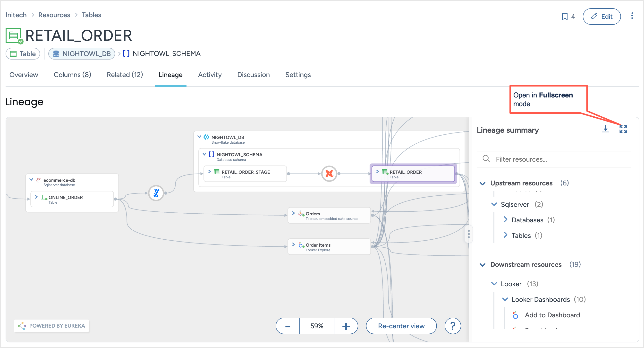Click Re-center view button

401,326
